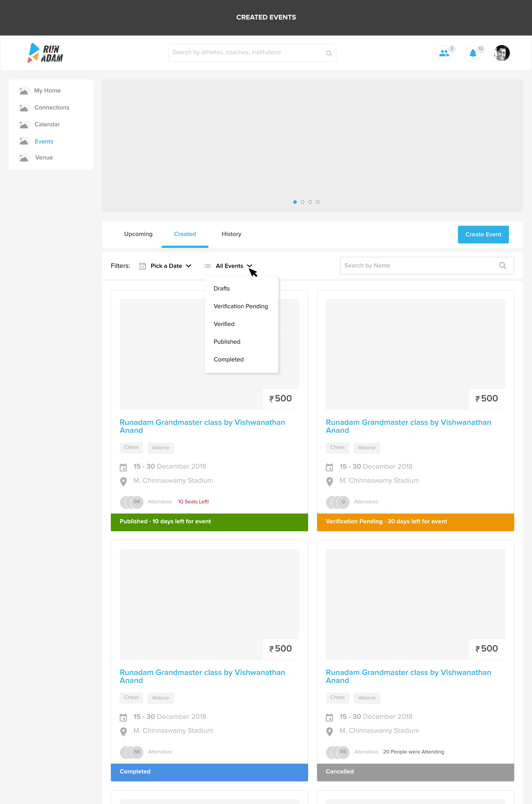Click the connections people icon in header
This screenshot has height=804, width=532.
444,53
